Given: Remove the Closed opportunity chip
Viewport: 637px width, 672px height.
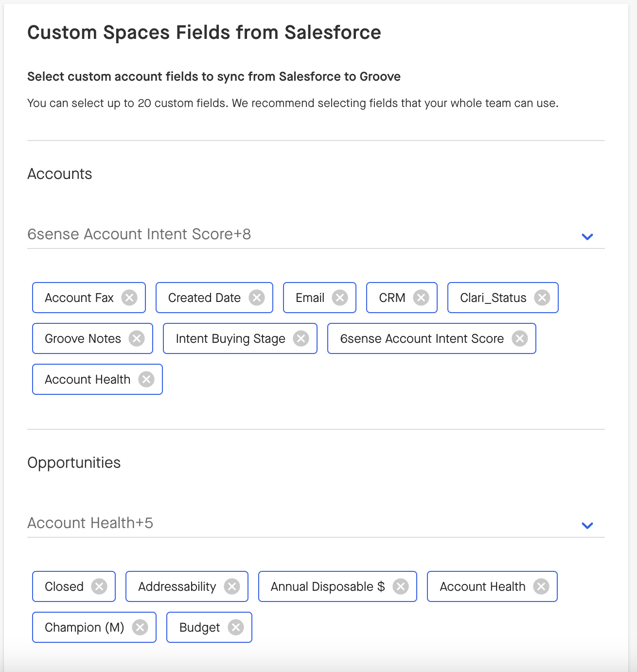Looking at the screenshot, I should point(99,586).
